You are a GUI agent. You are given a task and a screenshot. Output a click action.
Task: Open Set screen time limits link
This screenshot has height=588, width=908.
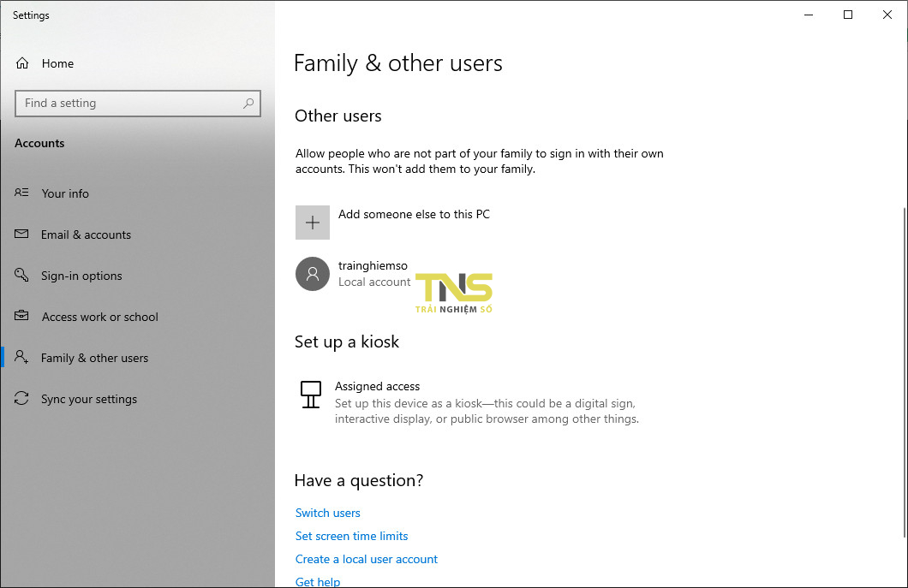click(351, 536)
